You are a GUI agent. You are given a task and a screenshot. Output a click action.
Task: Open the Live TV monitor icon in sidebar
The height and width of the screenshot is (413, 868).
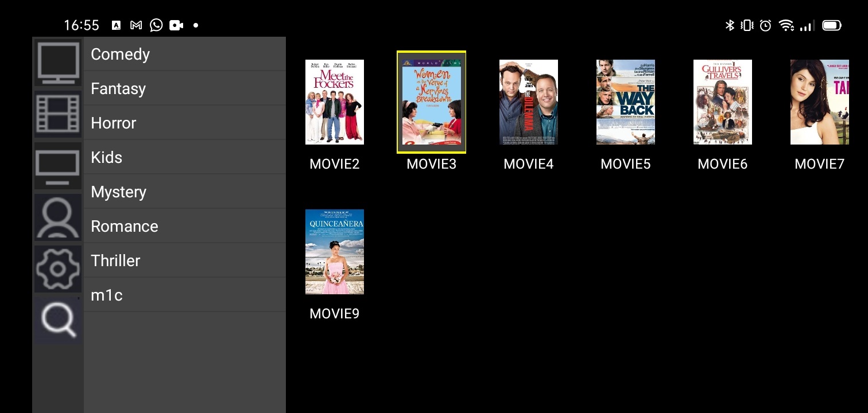(58, 63)
